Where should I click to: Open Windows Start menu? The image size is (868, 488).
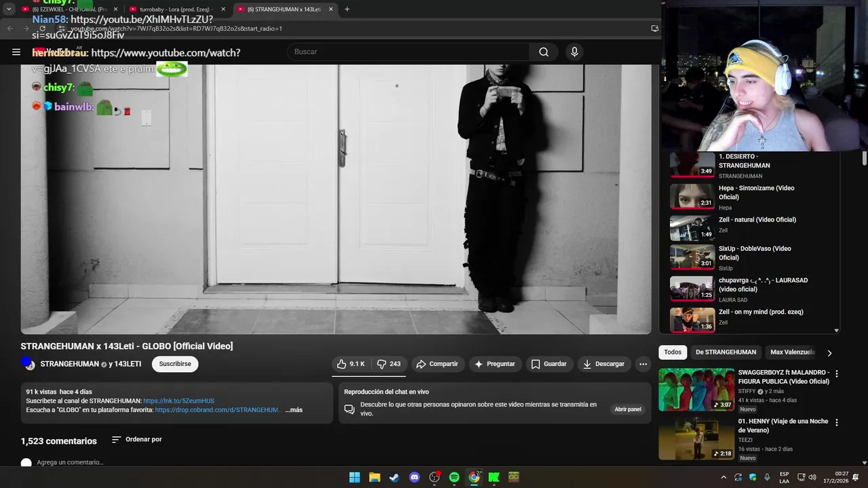355,477
